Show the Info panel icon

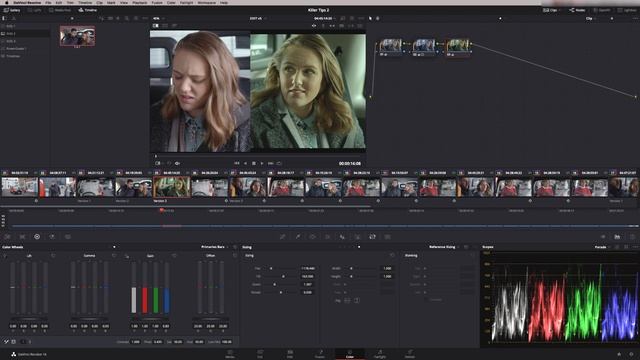[632, 237]
